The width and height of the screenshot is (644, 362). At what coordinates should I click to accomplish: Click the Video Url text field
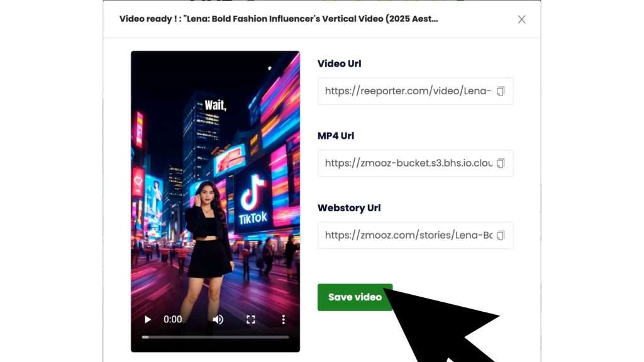(x=415, y=91)
